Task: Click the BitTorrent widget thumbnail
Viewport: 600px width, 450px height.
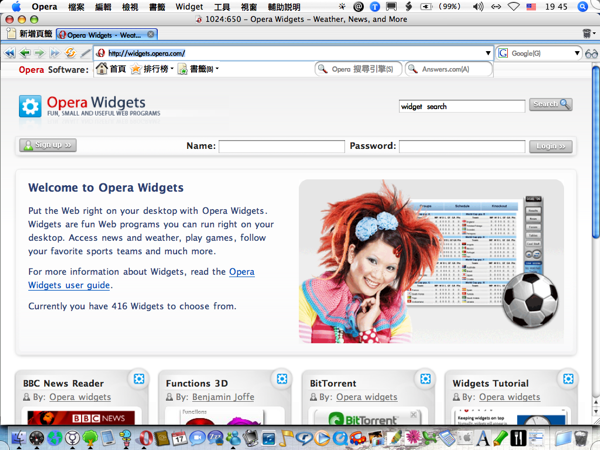Action: click(x=367, y=417)
